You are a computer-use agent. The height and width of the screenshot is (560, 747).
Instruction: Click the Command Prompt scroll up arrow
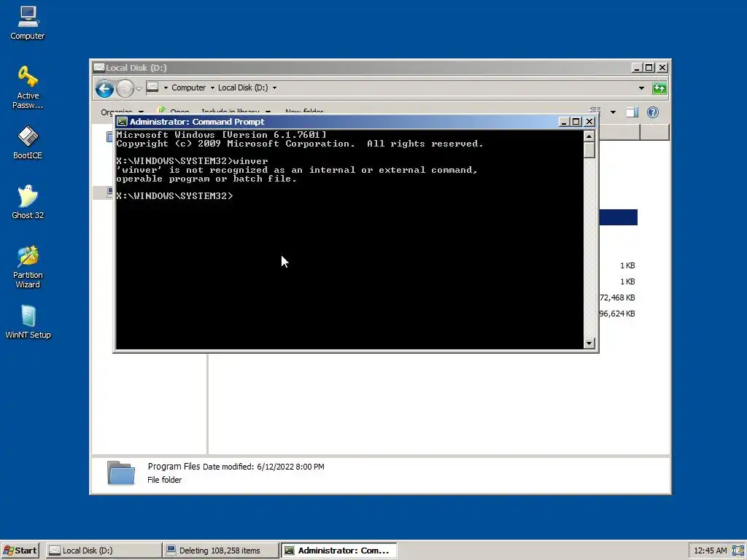(589, 136)
